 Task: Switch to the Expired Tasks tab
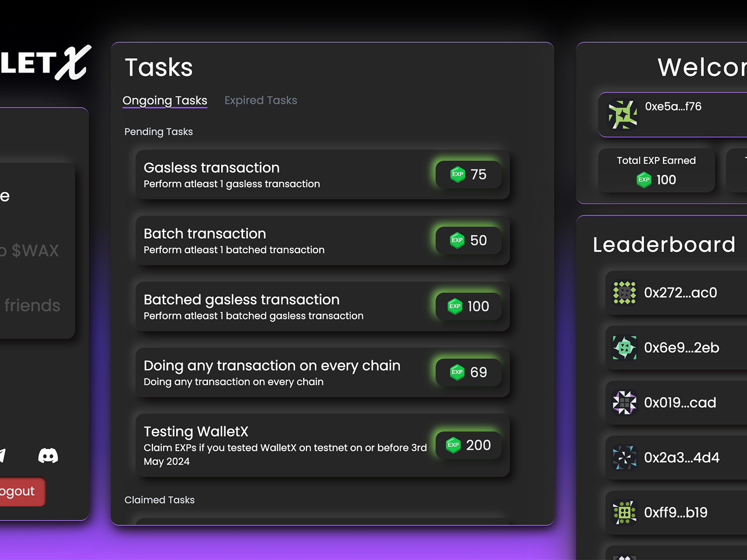[x=261, y=100]
